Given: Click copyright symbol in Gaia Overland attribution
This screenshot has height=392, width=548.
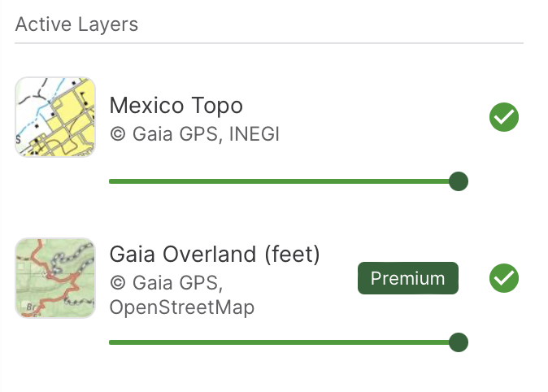Looking at the screenshot, I should pyautogui.click(x=118, y=282).
